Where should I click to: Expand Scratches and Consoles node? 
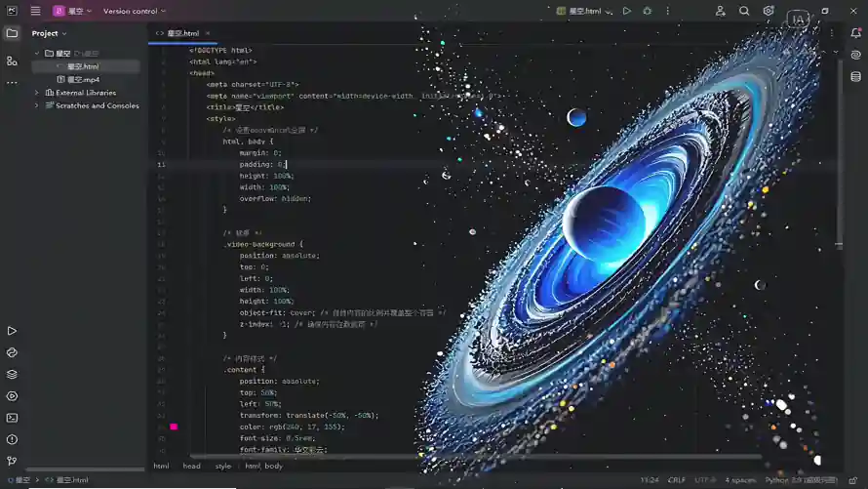coord(37,105)
